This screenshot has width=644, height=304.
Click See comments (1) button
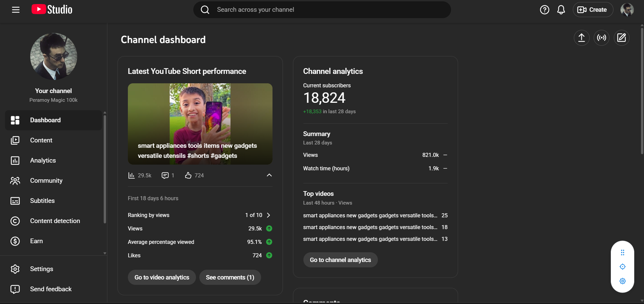(230, 277)
